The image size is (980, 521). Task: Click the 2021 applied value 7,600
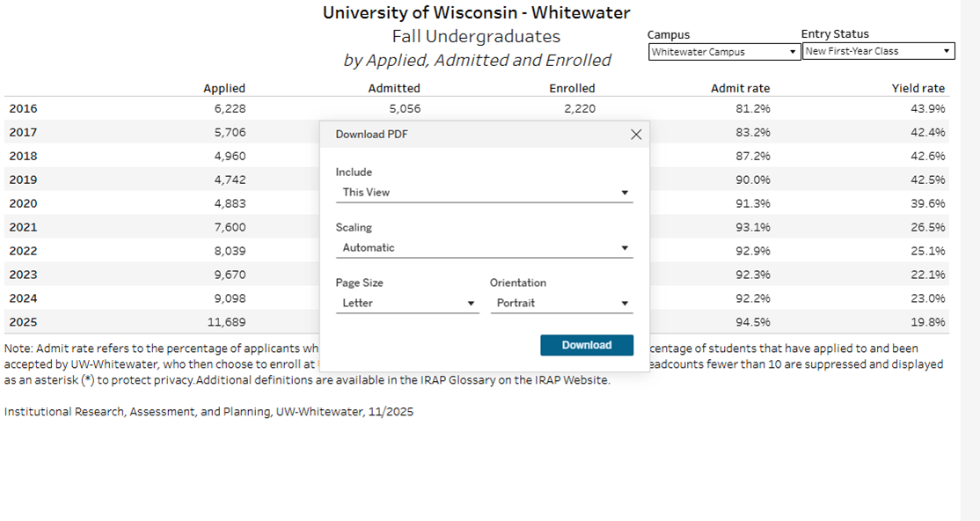[230, 227]
